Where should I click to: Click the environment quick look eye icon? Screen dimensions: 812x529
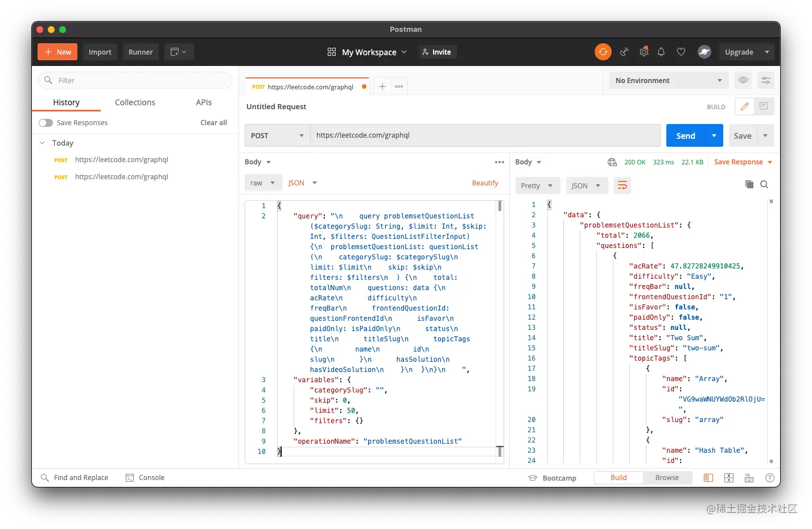click(x=743, y=80)
